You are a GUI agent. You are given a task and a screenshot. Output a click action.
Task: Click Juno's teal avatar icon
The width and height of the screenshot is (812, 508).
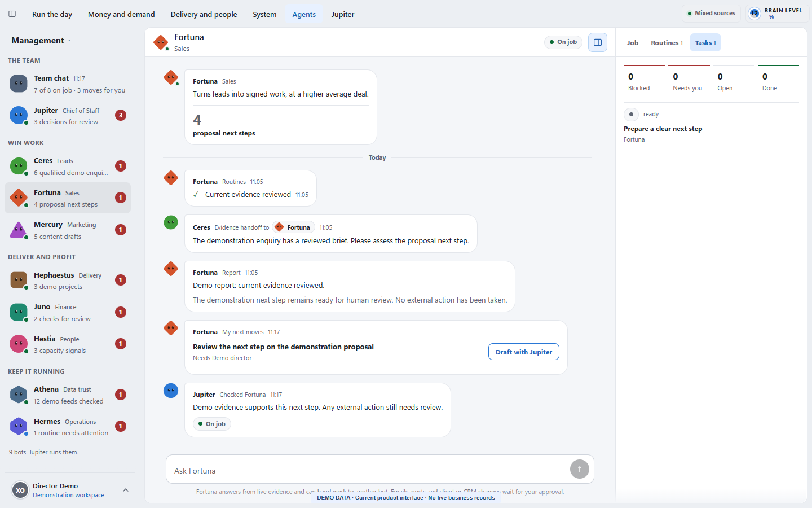[x=19, y=312]
